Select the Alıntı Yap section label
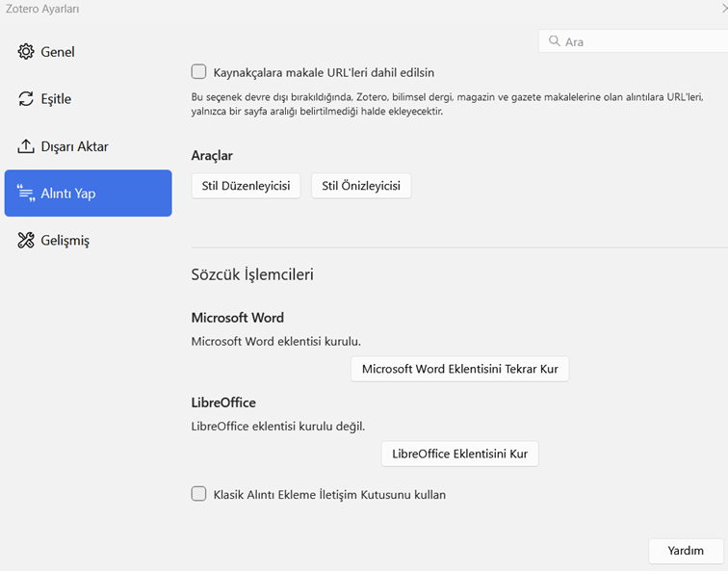The image size is (728, 571). [68, 194]
